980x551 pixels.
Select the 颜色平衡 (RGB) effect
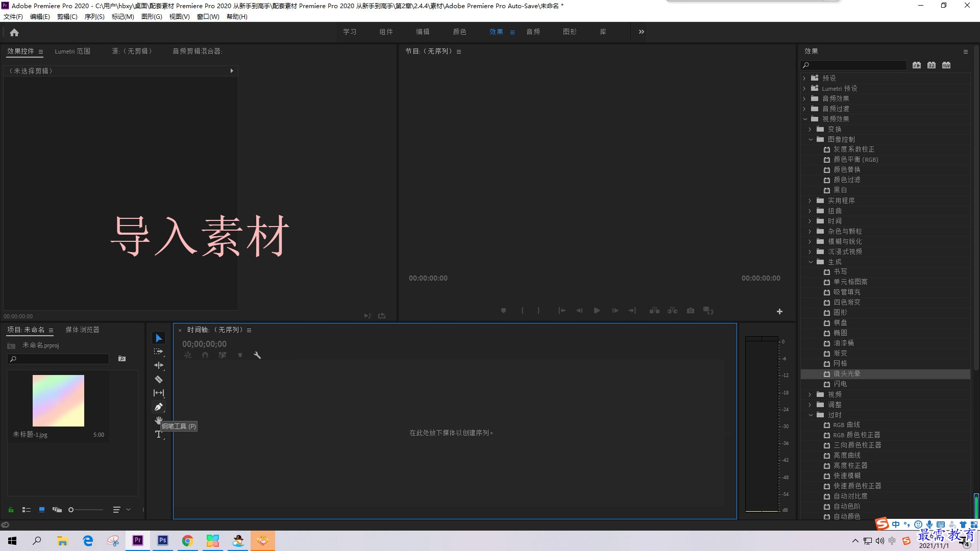click(856, 160)
